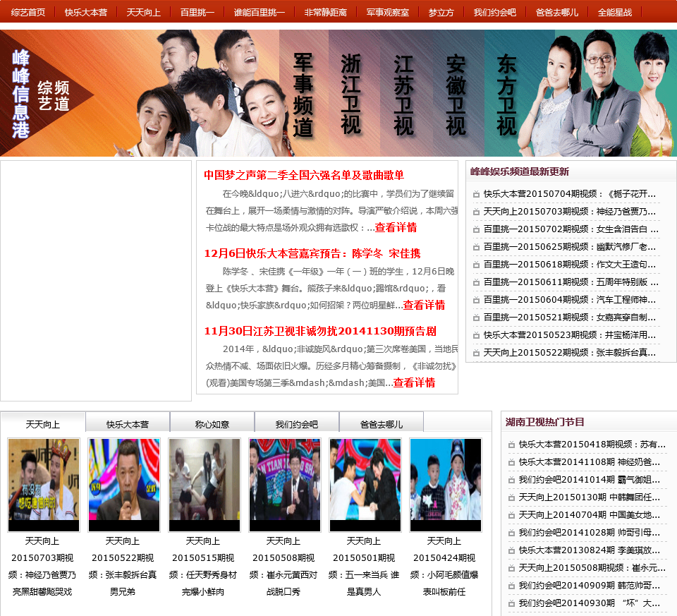Click 查看详情 under 中国梦之声 article

(x=396, y=227)
